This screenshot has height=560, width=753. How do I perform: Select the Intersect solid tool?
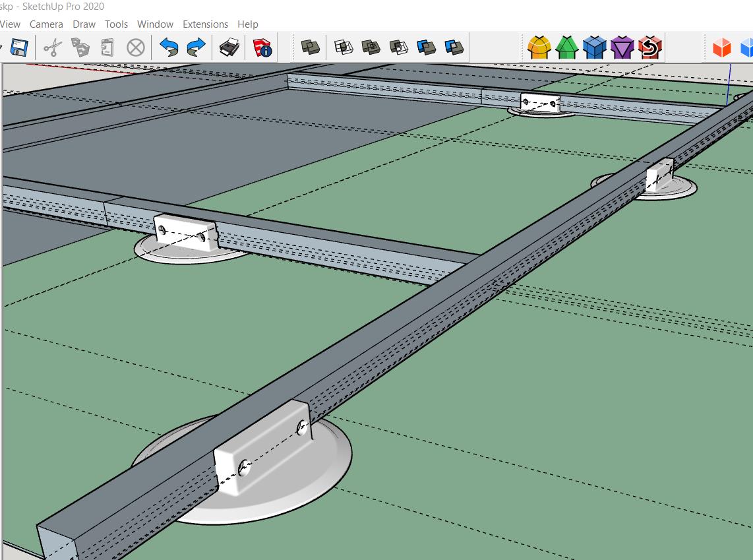344,47
